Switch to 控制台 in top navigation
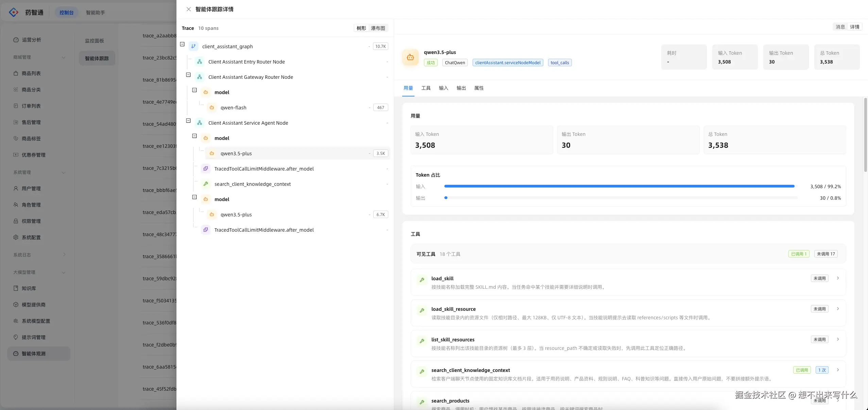The image size is (868, 410). [66, 13]
